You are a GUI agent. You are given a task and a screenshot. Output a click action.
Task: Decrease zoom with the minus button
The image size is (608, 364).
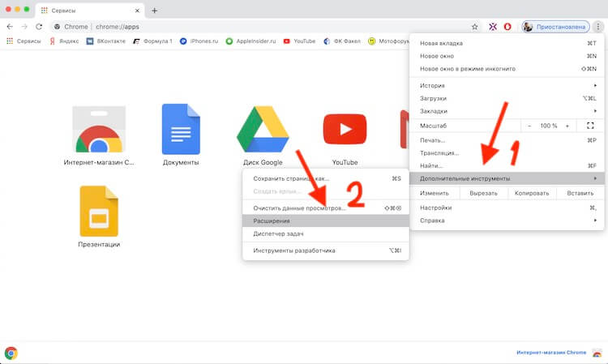tap(529, 126)
